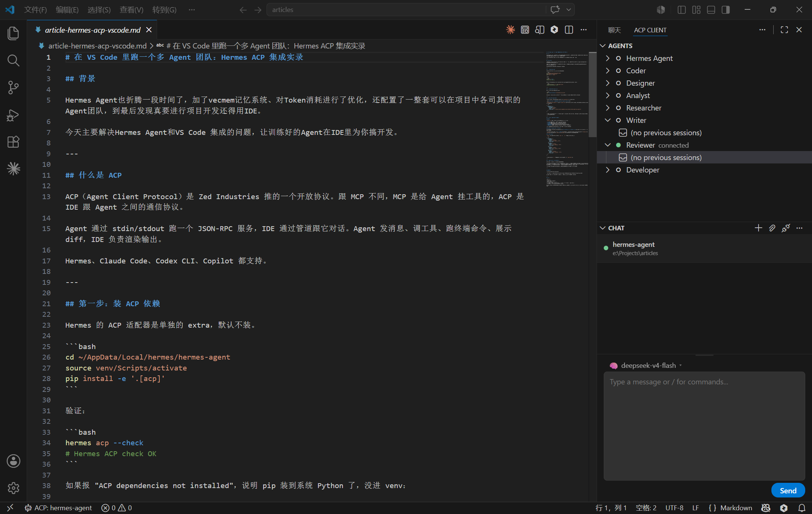The width and height of the screenshot is (812, 514).
Task: Go forward in navigation history
Action: point(258,10)
